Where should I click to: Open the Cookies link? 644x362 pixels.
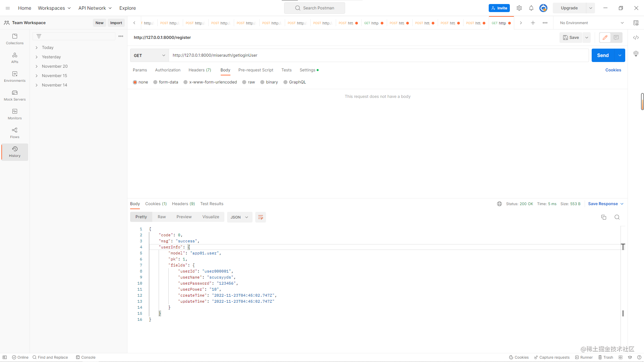tap(613, 70)
